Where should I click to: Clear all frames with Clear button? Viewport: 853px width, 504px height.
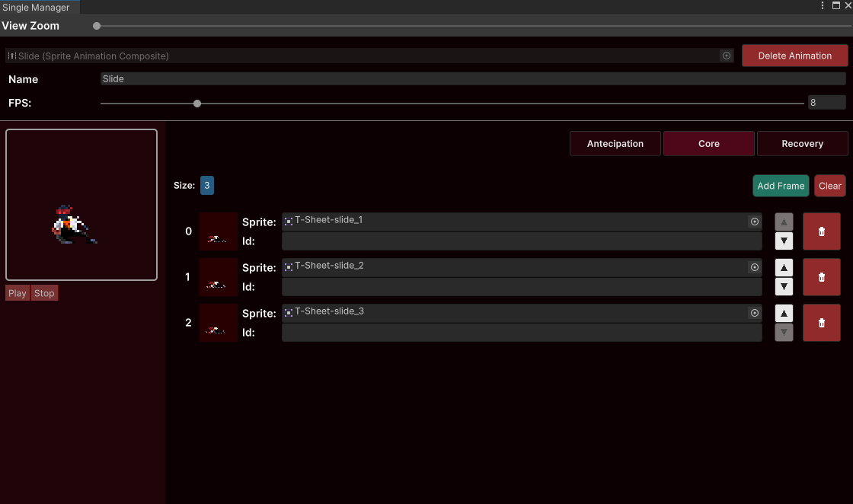(x=829, y=186)
